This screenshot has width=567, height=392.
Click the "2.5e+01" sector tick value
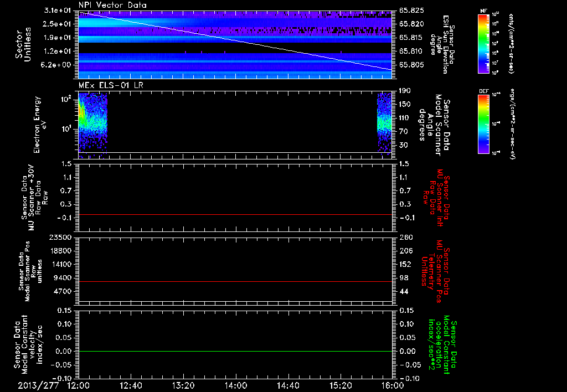click(58, 24)
